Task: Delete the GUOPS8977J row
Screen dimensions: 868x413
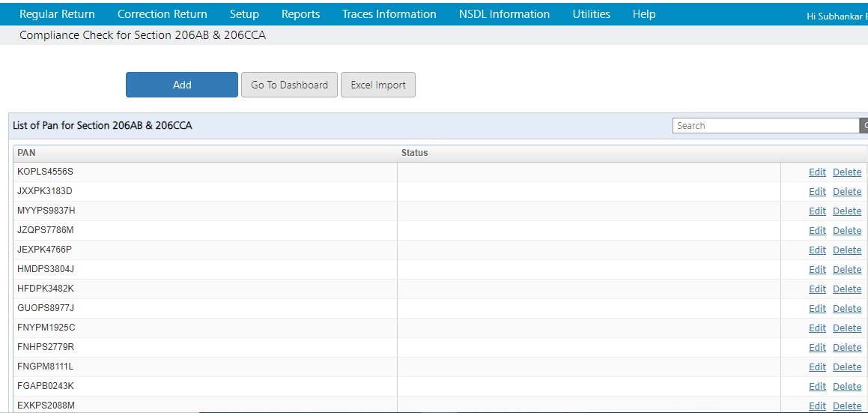Action: (847, 308)
